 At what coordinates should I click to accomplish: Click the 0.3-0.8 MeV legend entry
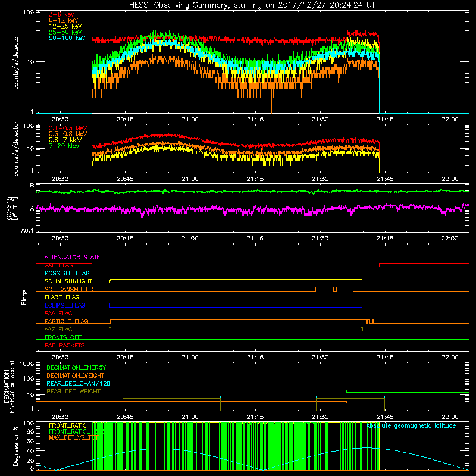pyautogui.click(x=68, y=134)
